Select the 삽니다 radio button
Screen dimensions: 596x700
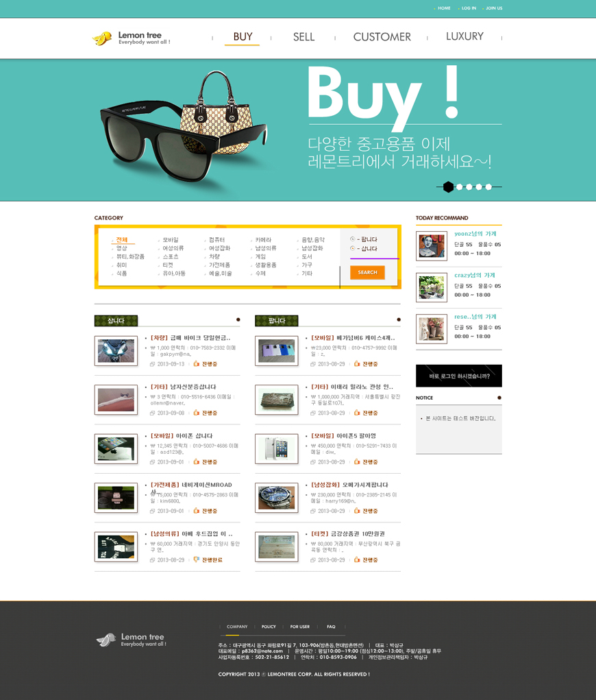pos(352,248)
